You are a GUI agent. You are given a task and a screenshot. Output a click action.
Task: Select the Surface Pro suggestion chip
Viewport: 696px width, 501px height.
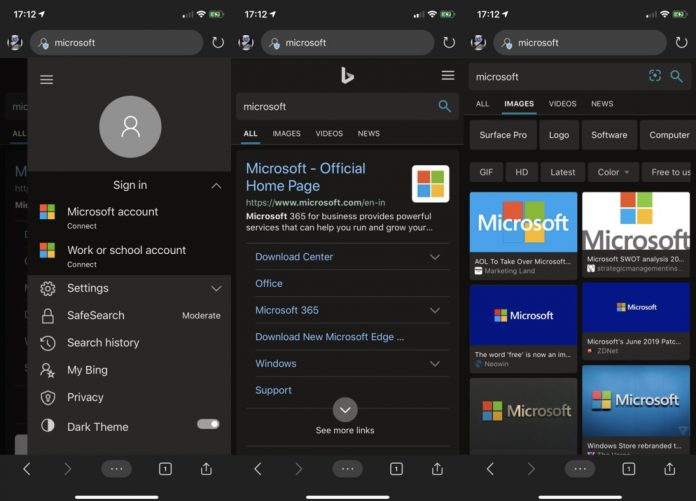(x=502, y=135)
